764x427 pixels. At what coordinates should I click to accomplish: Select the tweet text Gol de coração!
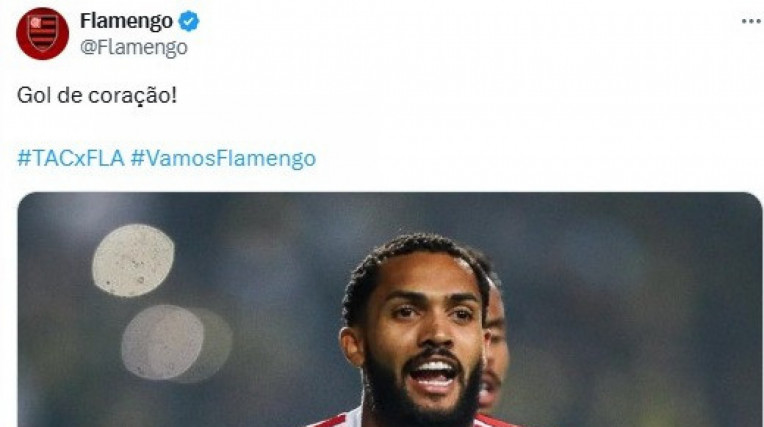(x=97, y=95)
